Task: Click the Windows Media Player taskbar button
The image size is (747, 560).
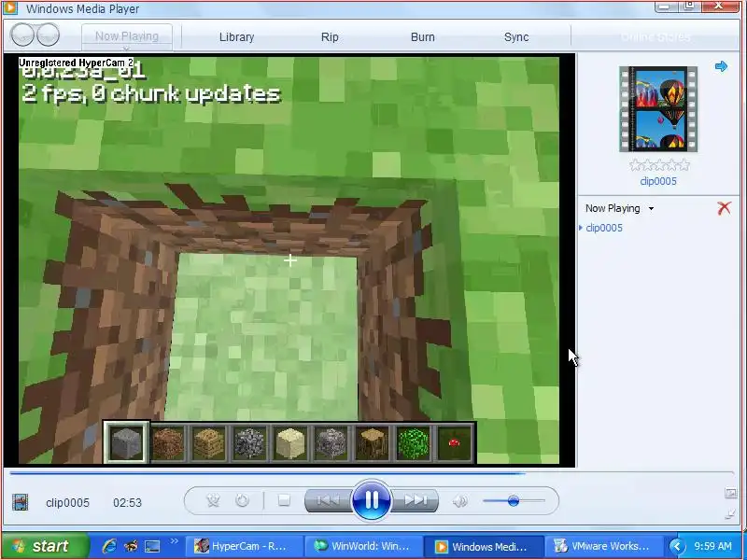Action: 483,546
